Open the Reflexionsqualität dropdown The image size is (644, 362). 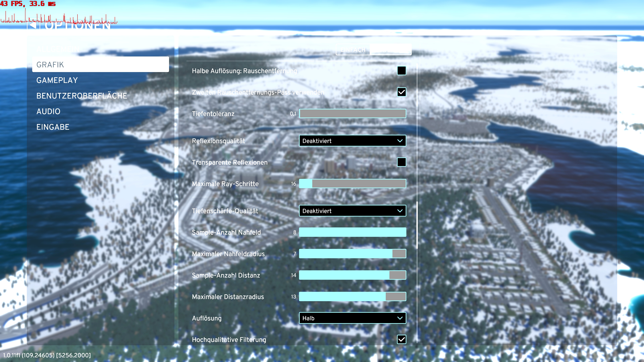pos(352,141)
